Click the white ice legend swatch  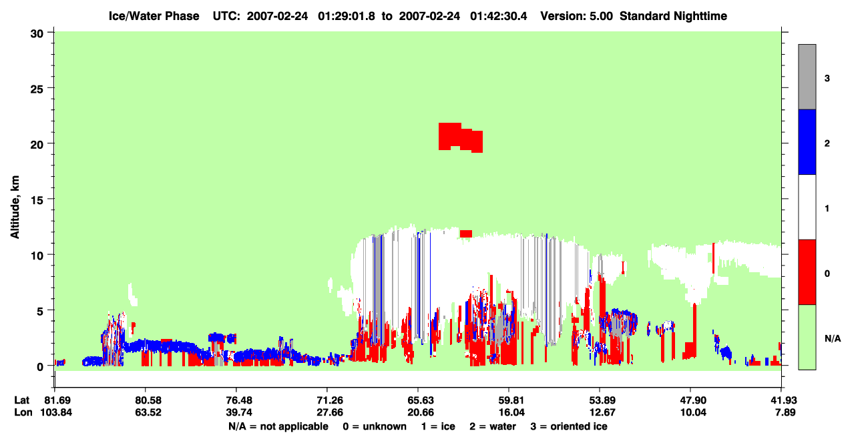click(x=807, y=207)
